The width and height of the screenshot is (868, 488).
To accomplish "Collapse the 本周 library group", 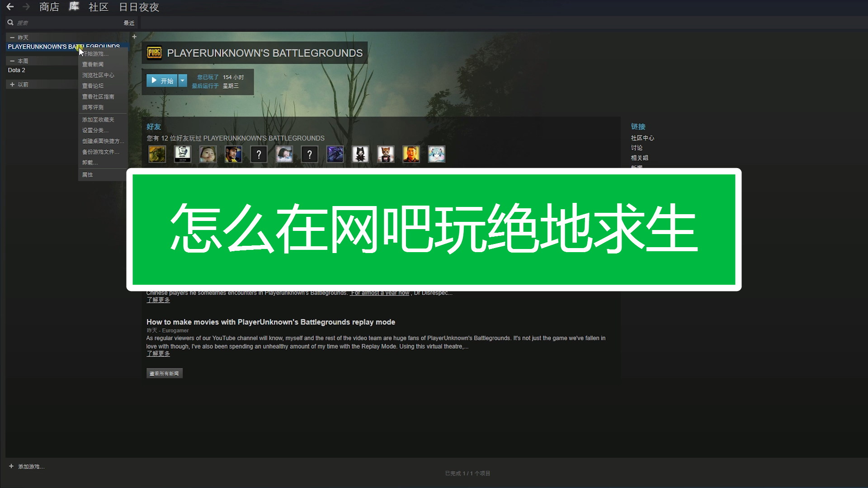I will [x=12, y=61].
